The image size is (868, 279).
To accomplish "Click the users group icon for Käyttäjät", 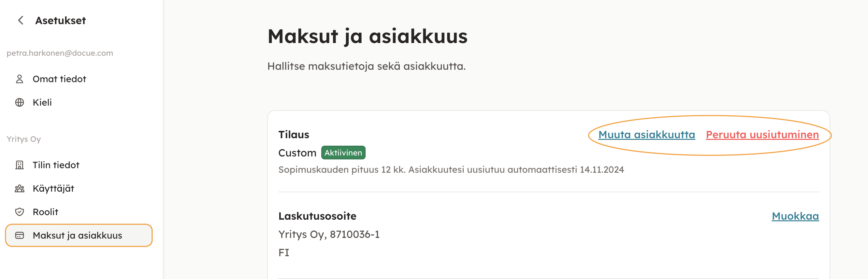I will (x=20, y=189).
